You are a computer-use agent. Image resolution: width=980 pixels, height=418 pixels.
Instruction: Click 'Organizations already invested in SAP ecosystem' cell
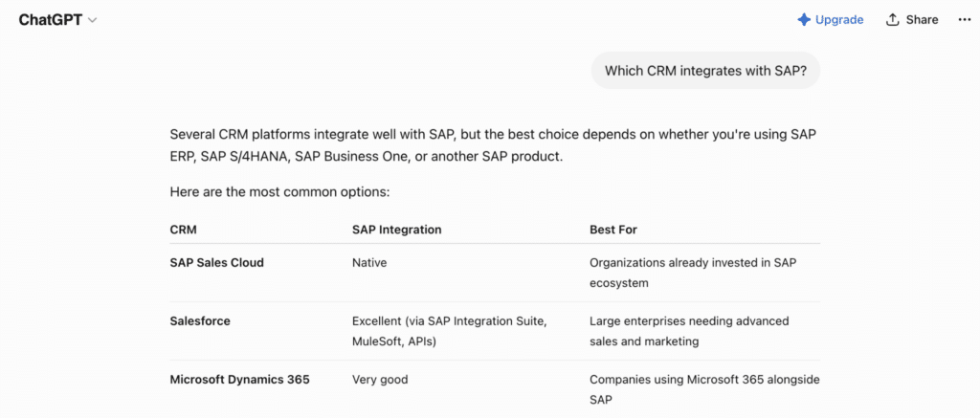point(693,273)
